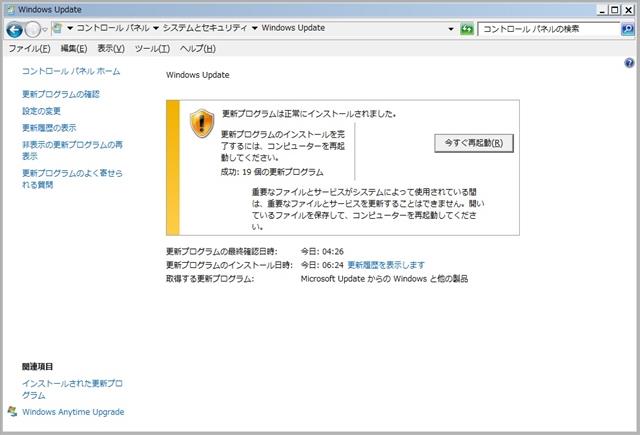Screen dimensions: 640x435
Task: Click the yellow warning shield icon
Action: (202, 123)
